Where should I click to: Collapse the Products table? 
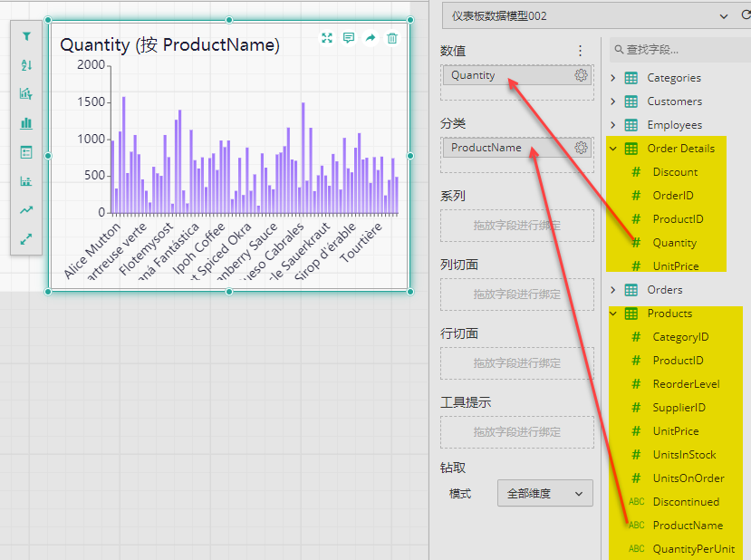(613, 314)
